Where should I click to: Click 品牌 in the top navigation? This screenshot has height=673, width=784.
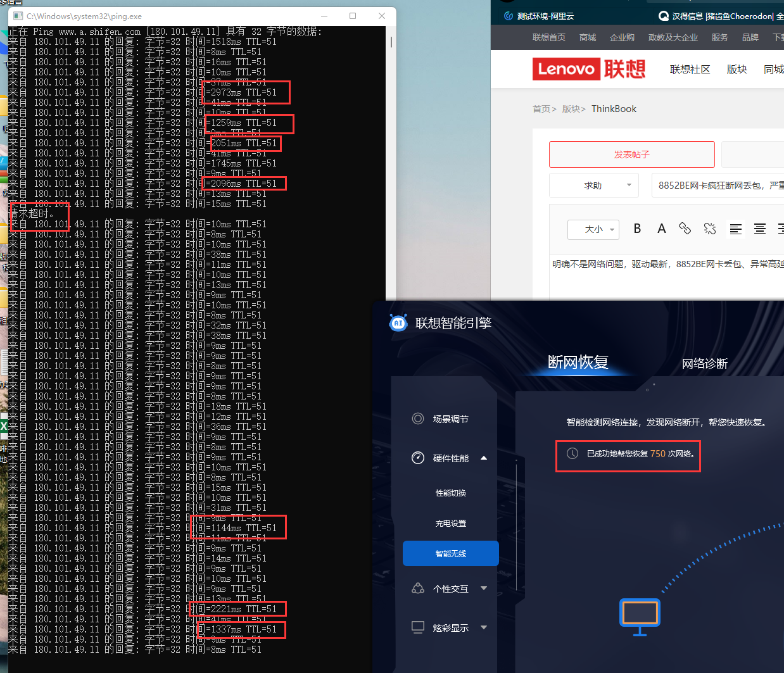750,37
